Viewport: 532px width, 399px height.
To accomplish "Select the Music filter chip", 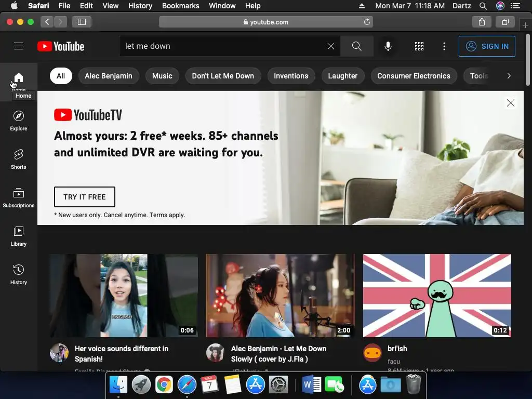I will pyautogui.click(x=162, y=76).
